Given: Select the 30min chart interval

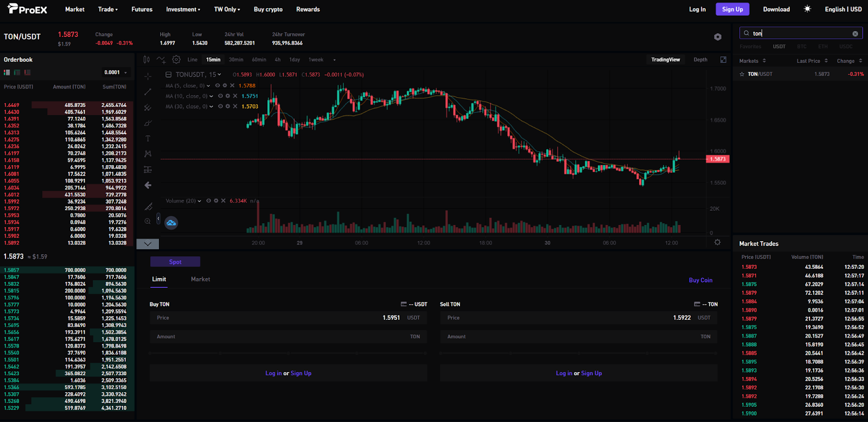Looking at the screenshot, I should point(236,60).
